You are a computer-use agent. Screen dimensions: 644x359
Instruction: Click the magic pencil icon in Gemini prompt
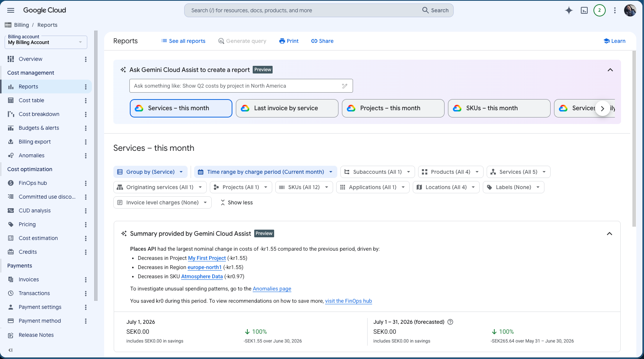coord(345,86)
